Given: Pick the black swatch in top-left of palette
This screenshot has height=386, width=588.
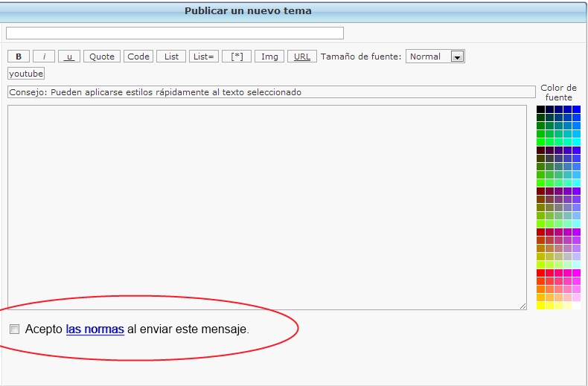Looking at the screenshot, I should (541, 109).
